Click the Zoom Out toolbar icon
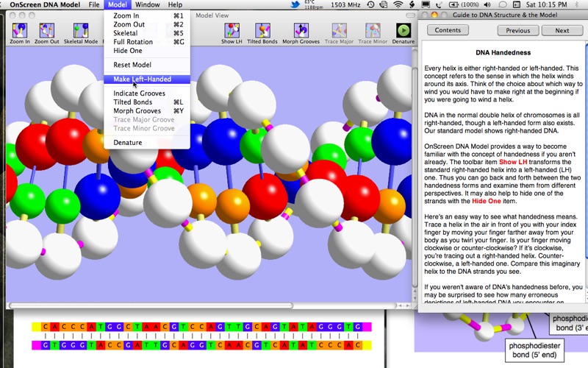 [46, 33]
